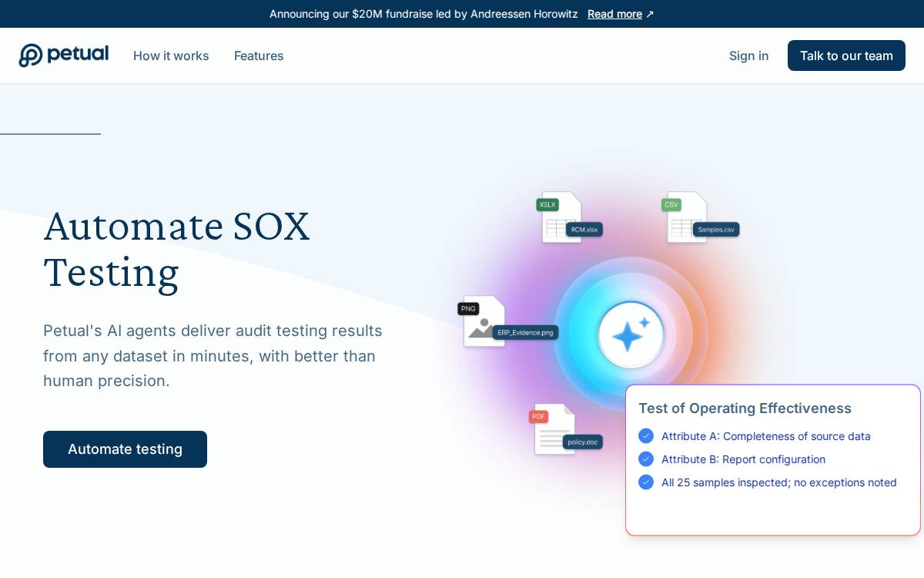Click the Talk to our team button
This screenshot has width=924, height=578.
[846, 55]
